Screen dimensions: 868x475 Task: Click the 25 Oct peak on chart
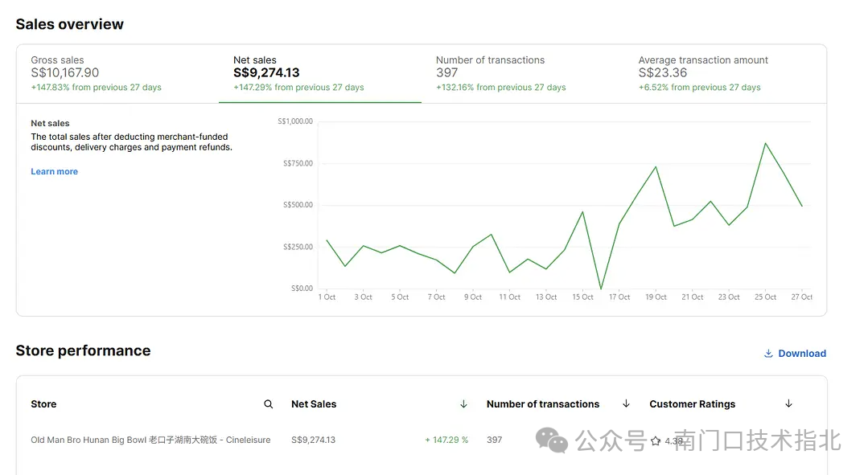coord(766,144)
